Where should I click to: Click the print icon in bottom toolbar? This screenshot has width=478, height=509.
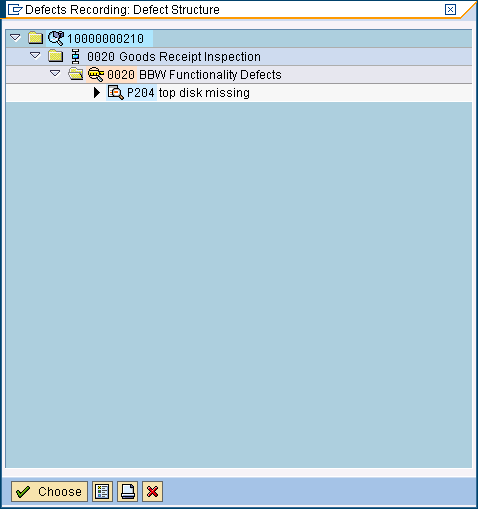click(127, 491)
